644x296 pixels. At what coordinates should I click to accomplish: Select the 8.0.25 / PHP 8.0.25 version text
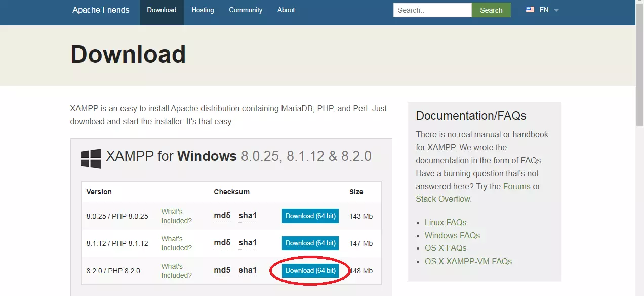117,216
